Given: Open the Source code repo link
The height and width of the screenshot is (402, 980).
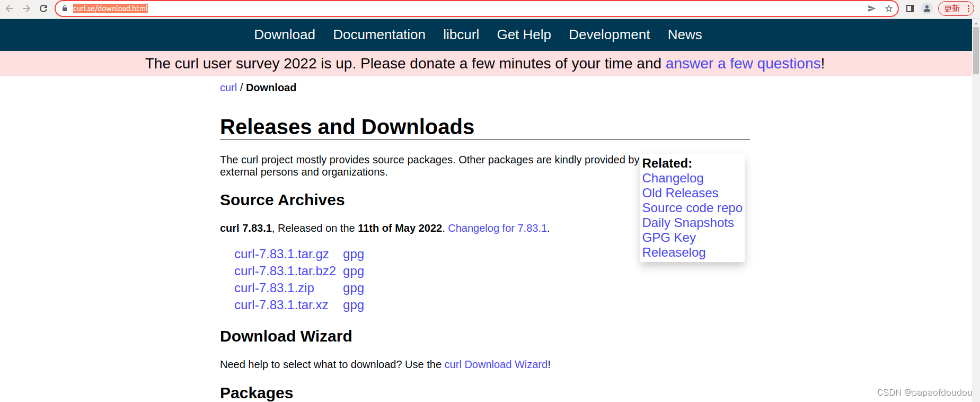Looking at the screenshot, I should click(x=692, y=208).
